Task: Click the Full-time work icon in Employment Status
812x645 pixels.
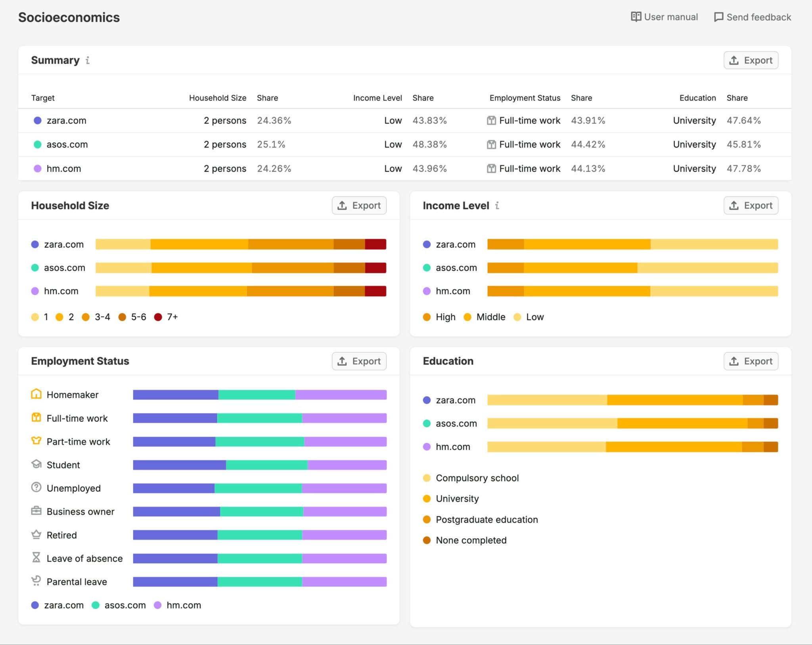Action: tap(36, 417)
